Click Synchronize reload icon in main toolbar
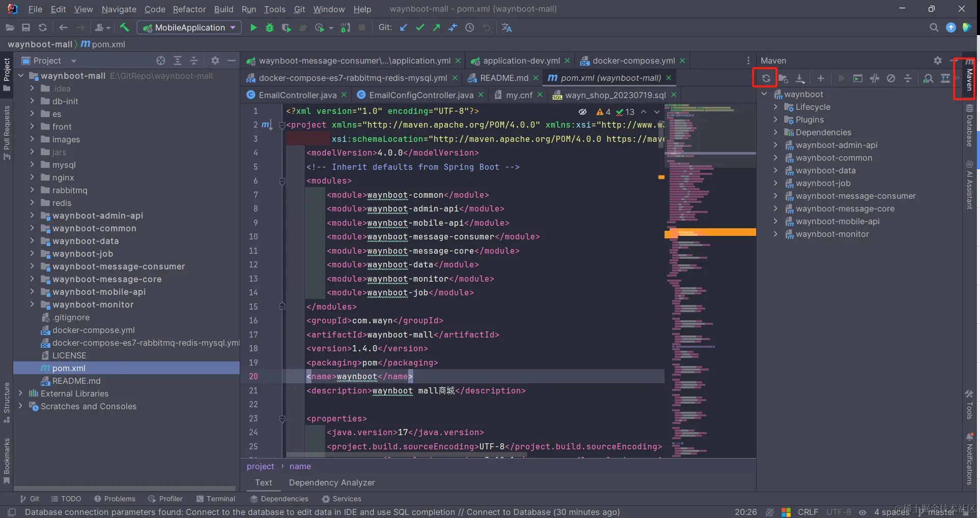This screenshot has width=980, height=518. pyautogui.click(x=43, y=28)
